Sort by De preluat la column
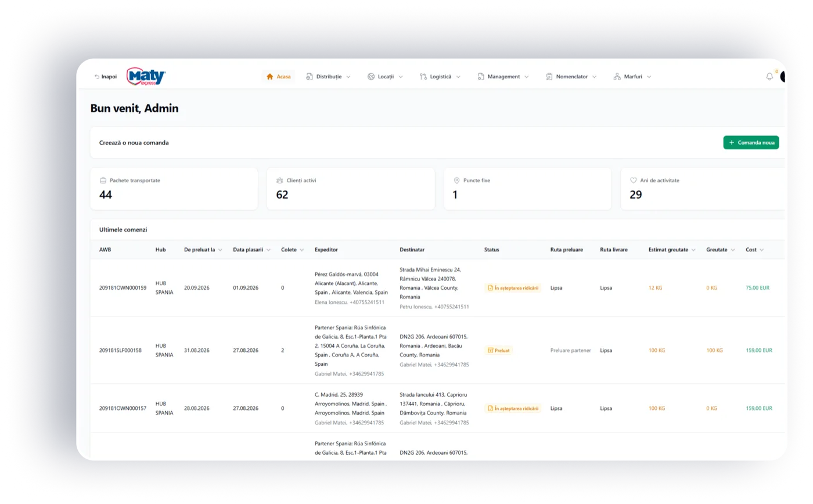This screenshot has width=813, height=504. point(203,250)
